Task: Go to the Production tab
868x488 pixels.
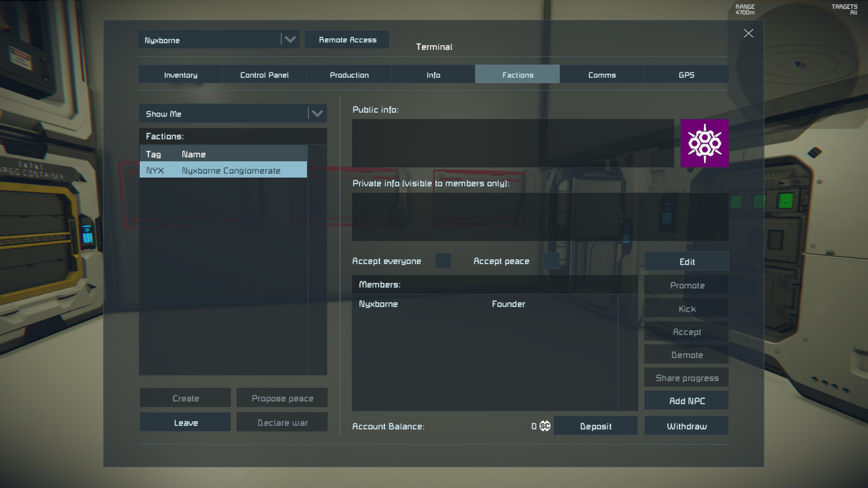Action: pyautogui.click(x=349, y=75)
